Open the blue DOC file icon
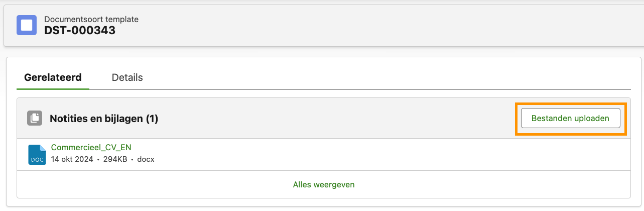The width and height of the screenshot is (644, 211). (37, 154)
